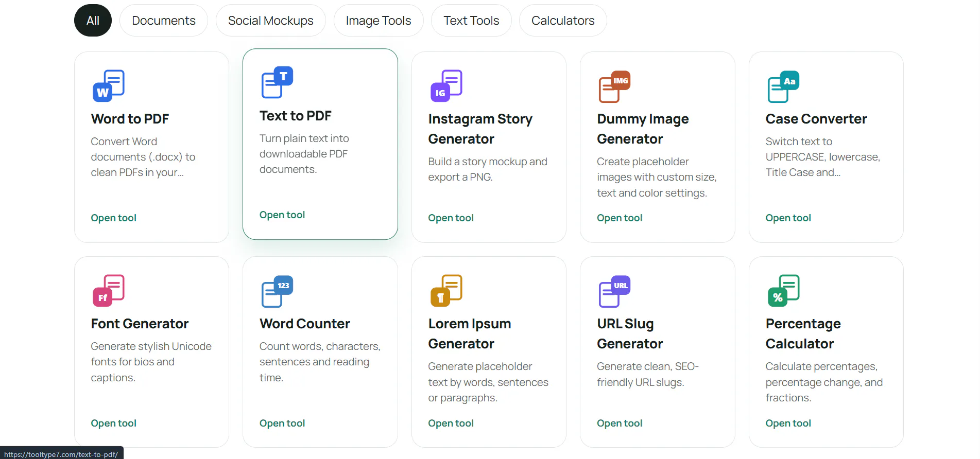Screen dimensions: 980x459
Task: Click the Lorem Ipsum Generator heading
Action: tap(470, 333)
